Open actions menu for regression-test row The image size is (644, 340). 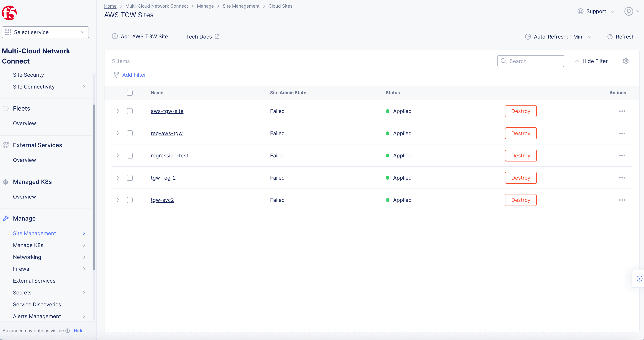pyautogui.click(x=622, y=156)
